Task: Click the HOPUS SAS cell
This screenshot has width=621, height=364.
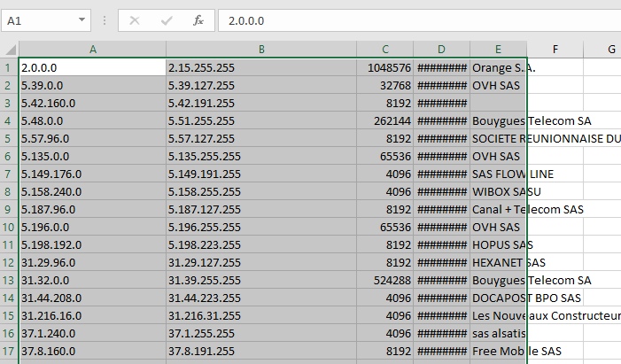Action: coord(498,244)
